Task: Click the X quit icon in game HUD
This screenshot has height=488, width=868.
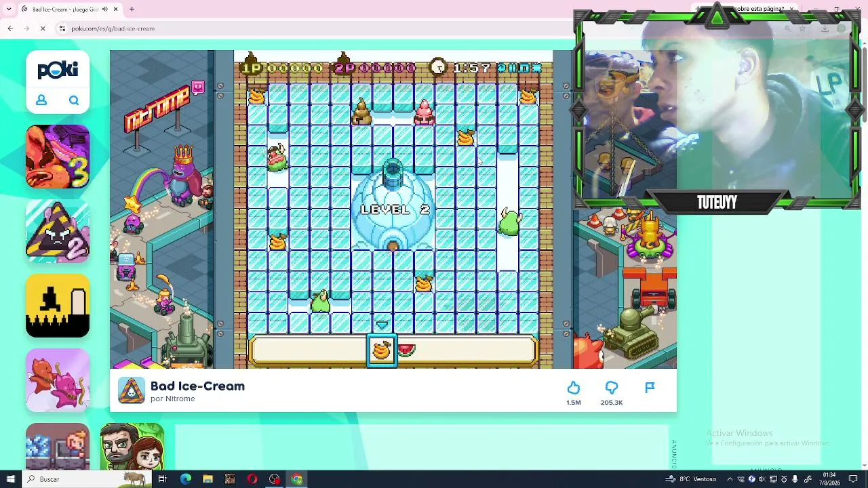Action: pos(536,68)
